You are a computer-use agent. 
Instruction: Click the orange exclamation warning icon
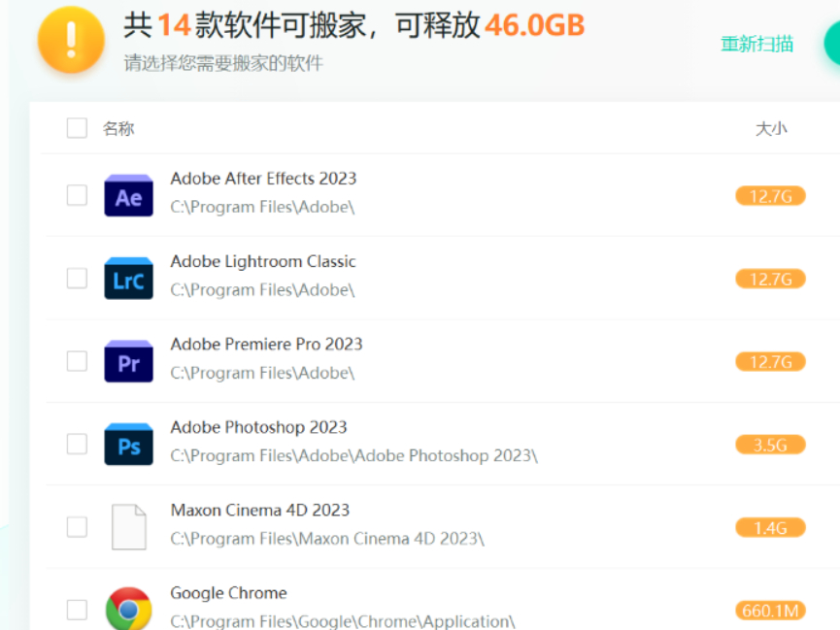point(71,40)
